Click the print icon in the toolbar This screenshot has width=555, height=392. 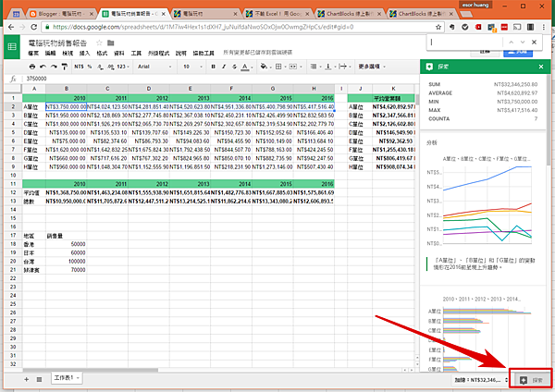pos(31,67)
